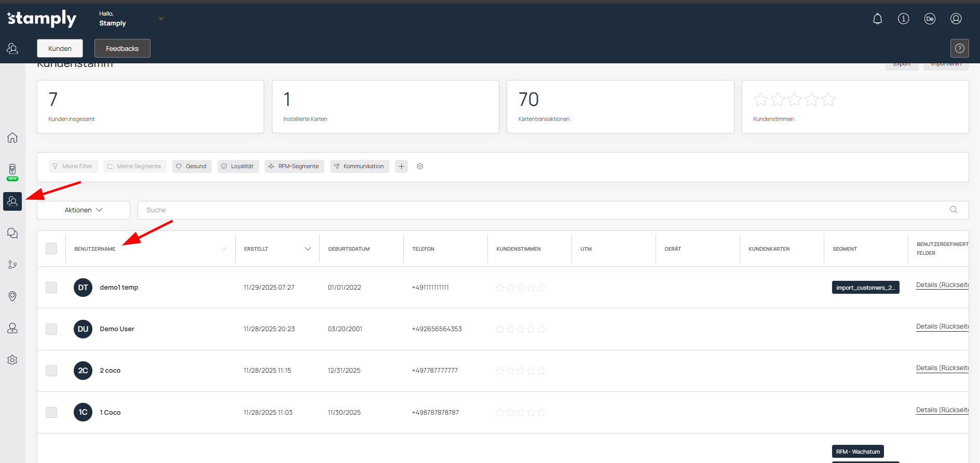Go to the Home icon in sidebar
The width and height of the screenshot is (980, 463).
click(12, 138)
